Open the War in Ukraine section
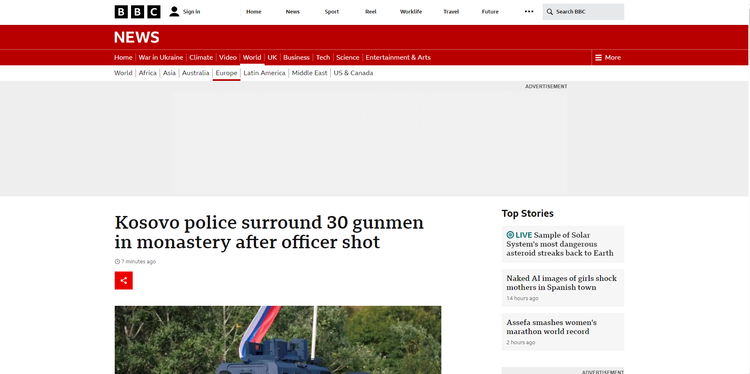Screen dimensions: 750x374 tap(161, 57)
